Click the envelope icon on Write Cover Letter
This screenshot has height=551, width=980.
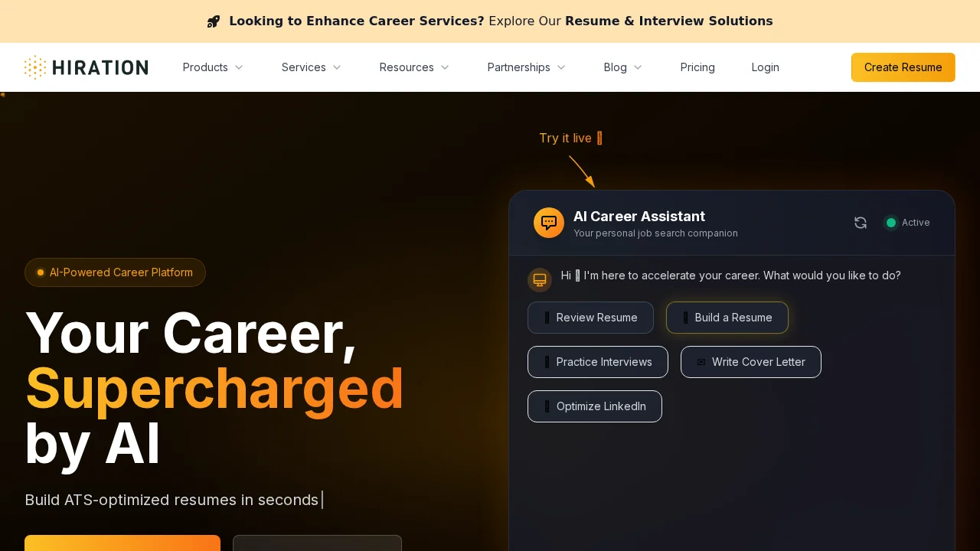(x=701, y=362)
